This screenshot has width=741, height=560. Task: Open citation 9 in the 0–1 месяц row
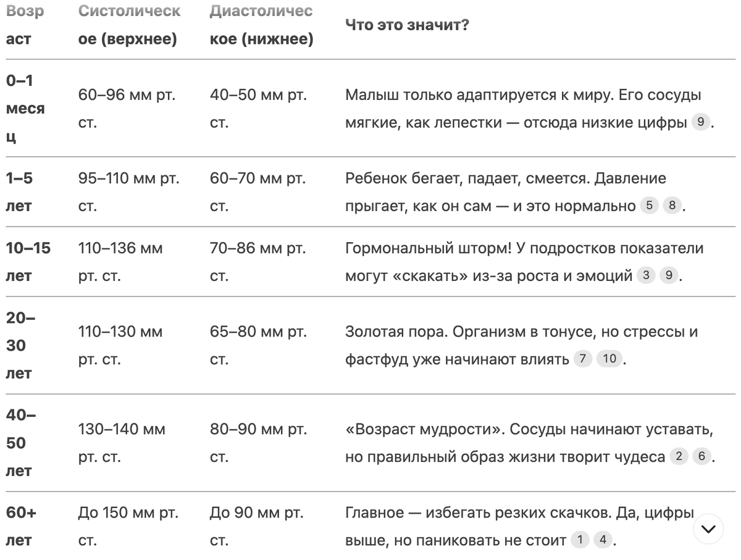point(700,122)
